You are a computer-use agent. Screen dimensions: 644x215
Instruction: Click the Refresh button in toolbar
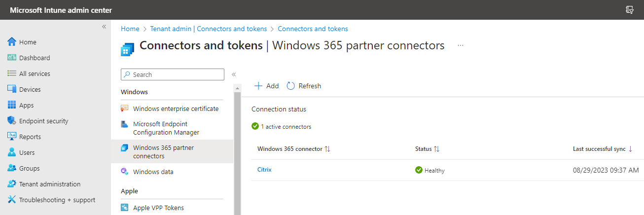click(x=304, y=86)
